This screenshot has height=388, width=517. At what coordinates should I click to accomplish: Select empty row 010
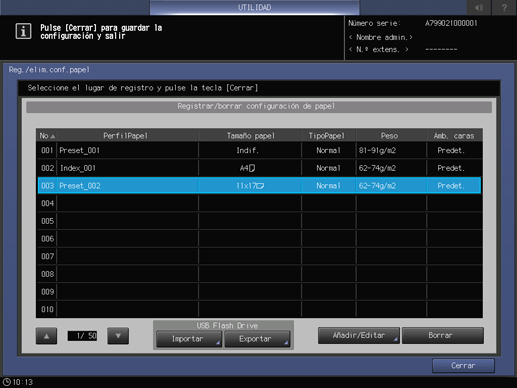pyautogui.click(x=259, y=309)
